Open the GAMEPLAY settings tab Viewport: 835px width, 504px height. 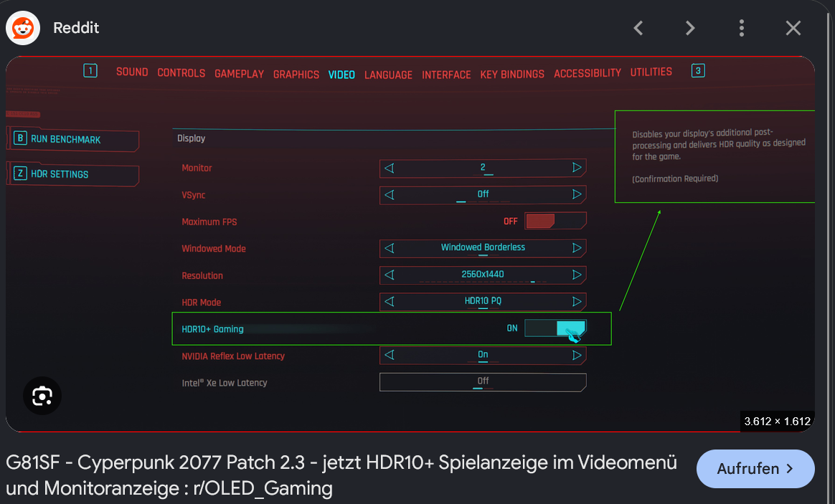click(x=239, y=74)
